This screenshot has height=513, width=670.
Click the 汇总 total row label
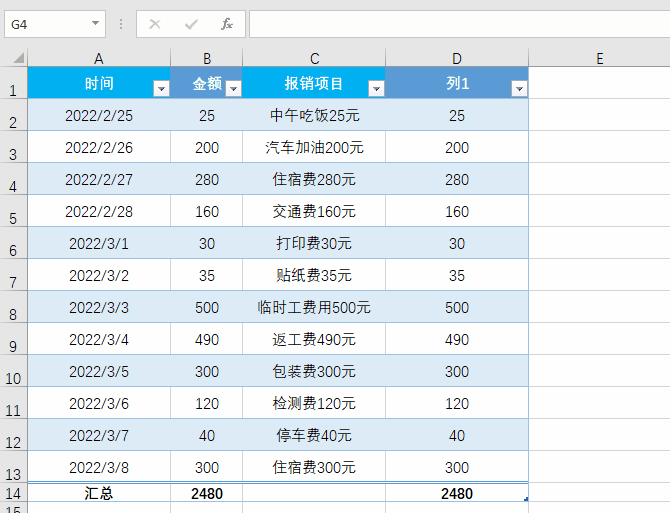click(x=99, y=493)
